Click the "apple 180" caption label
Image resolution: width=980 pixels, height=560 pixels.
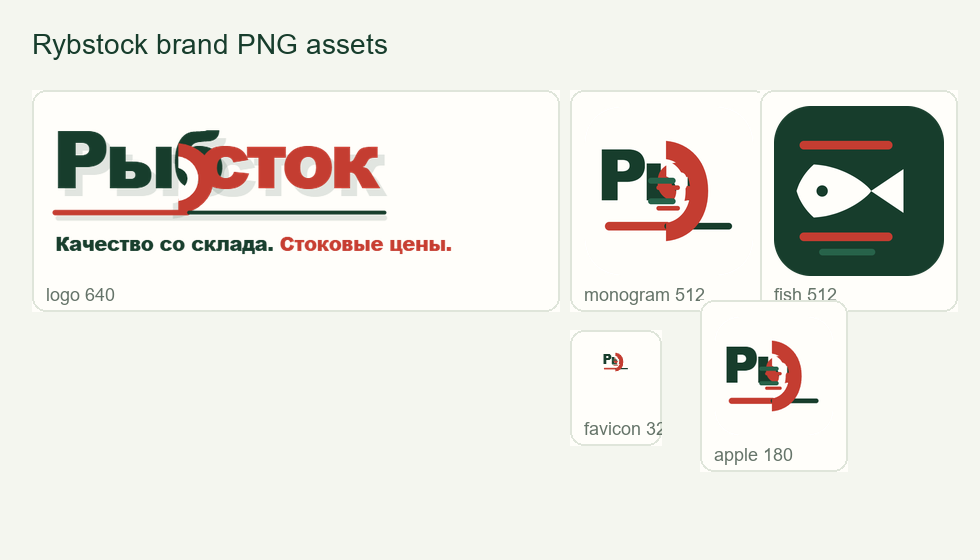(753, 455)
